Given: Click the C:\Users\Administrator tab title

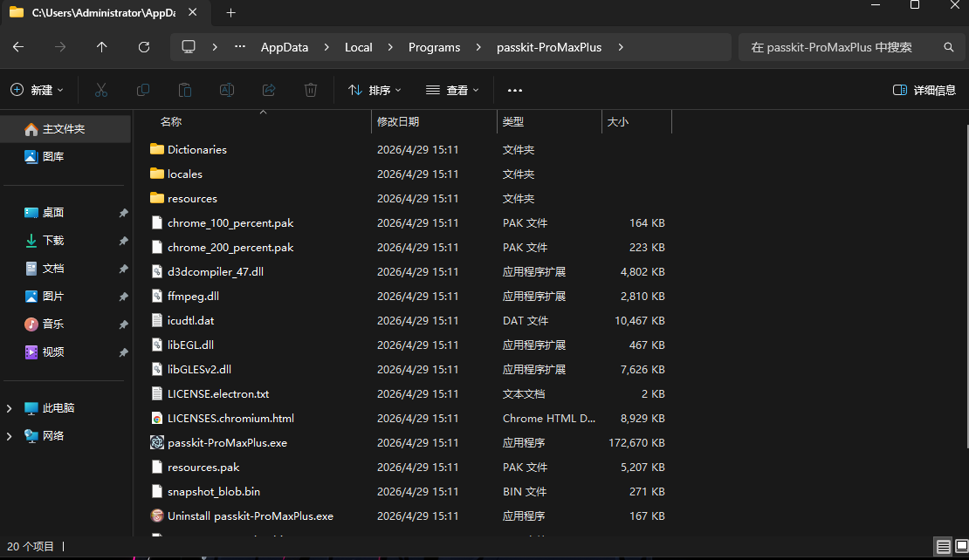Looking at the screenshot, I should point(104,12).
